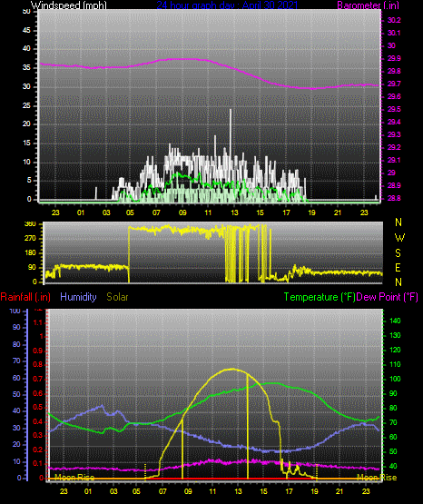Image resolution: width=423 pixels, height=504 pixels.
Task: Click the "21" hour label under bottom graph
Action: coord(339,491)
